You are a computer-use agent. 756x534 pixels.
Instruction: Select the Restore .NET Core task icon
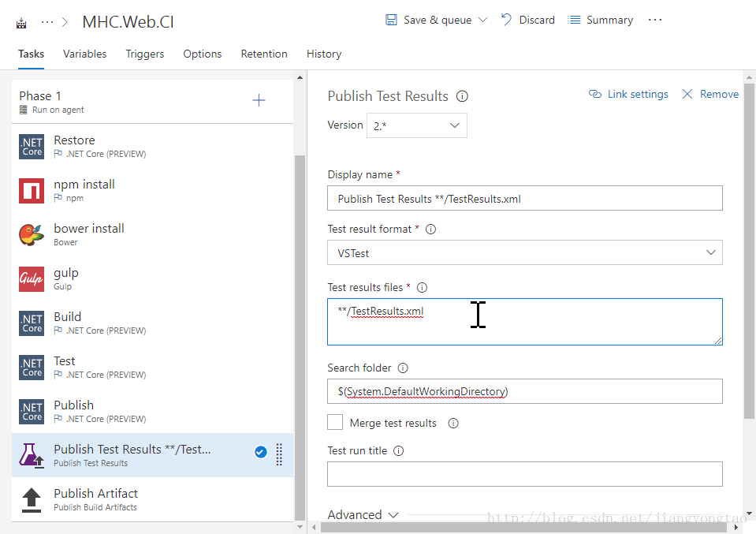coord(32,147)
